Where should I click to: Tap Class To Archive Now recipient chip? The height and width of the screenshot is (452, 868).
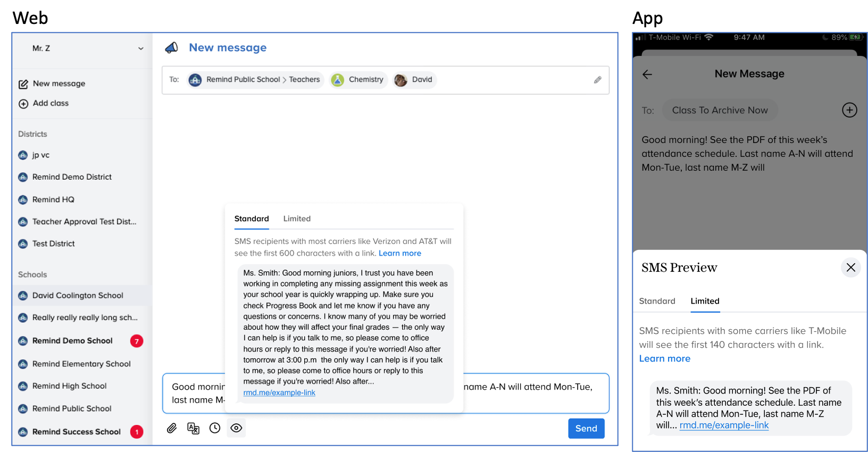point(720,110)
